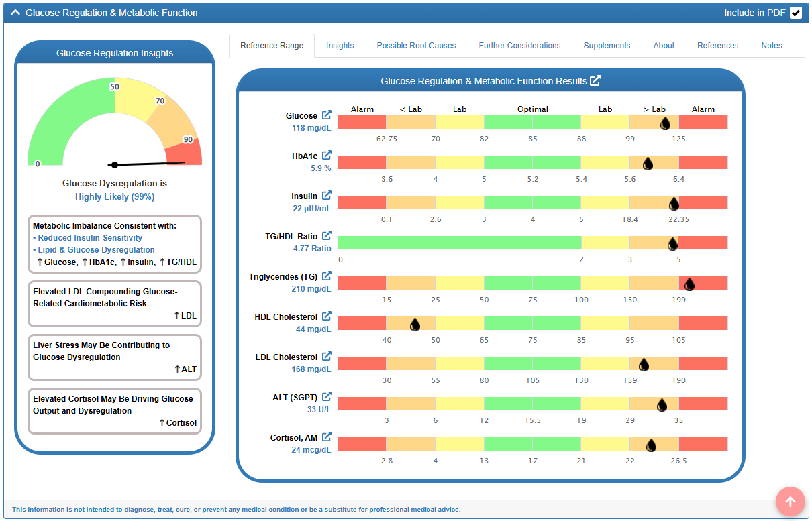Click the ↑Cortisol marker text
Image resolution: width=812 pixels, height=521 pixels.
(178, 423)
